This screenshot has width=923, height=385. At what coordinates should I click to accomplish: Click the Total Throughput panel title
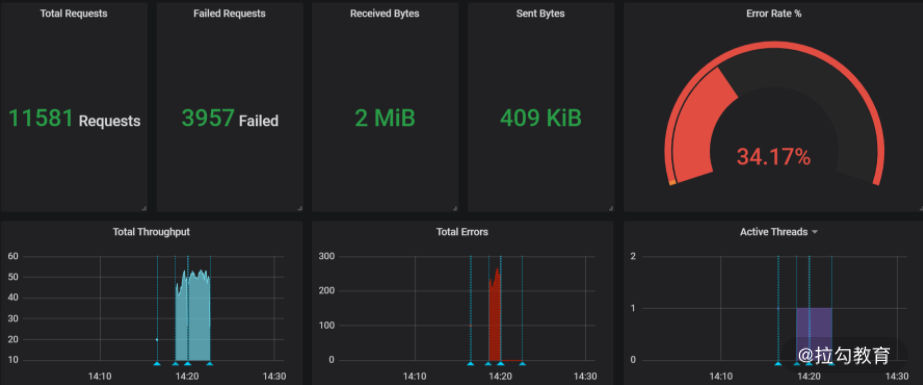point(151,232)
